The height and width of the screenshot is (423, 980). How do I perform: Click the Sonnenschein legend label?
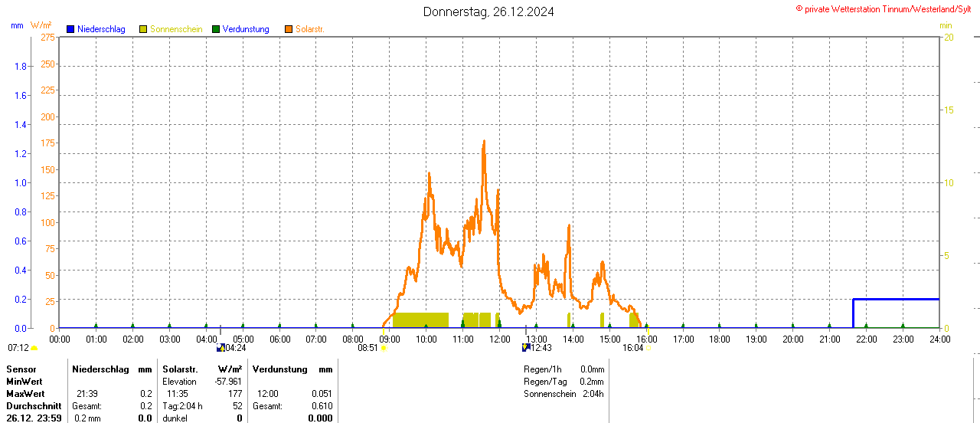[176, 29]
